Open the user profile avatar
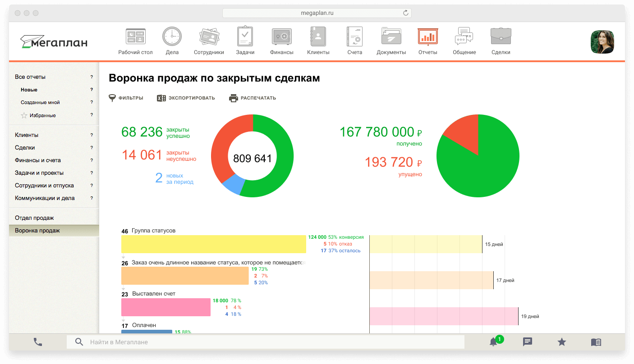This screenshot has width=634, height=364. coord(602,42)
